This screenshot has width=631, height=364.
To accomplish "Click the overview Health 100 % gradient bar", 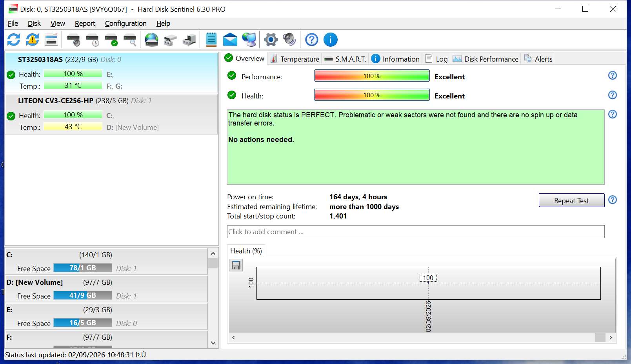I will pyautogui.click(x=372, y=95).
